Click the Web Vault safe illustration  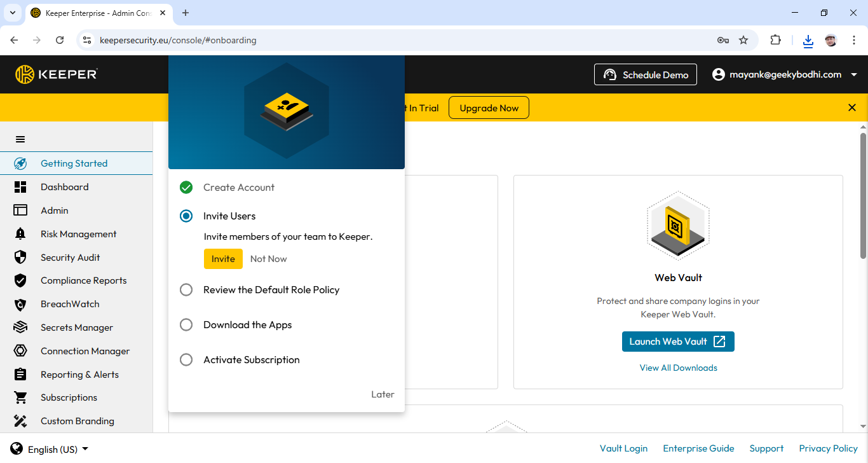678,226
